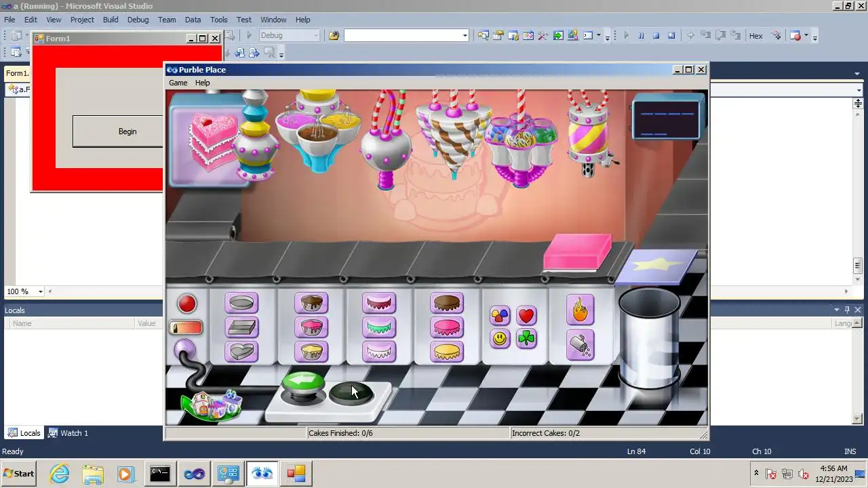Open Windows Explorer folder taskbar icon
The image size is (868, 488).
[93, 474]
